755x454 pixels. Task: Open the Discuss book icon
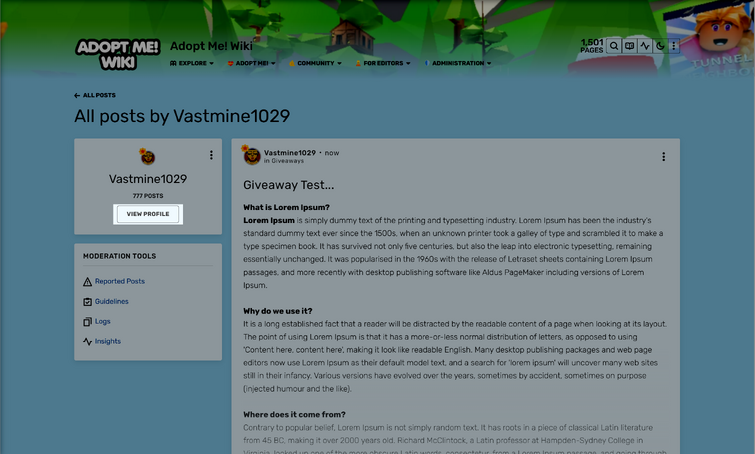point(629,46)
